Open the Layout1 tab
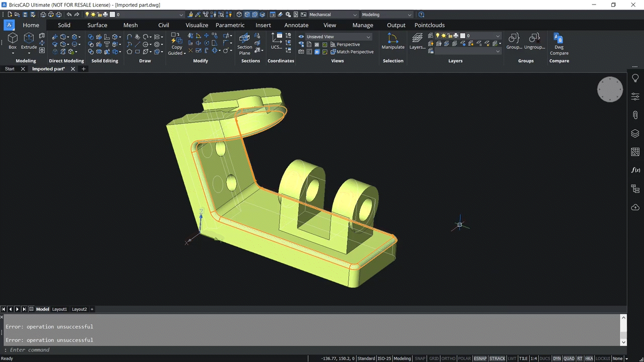 59,309
